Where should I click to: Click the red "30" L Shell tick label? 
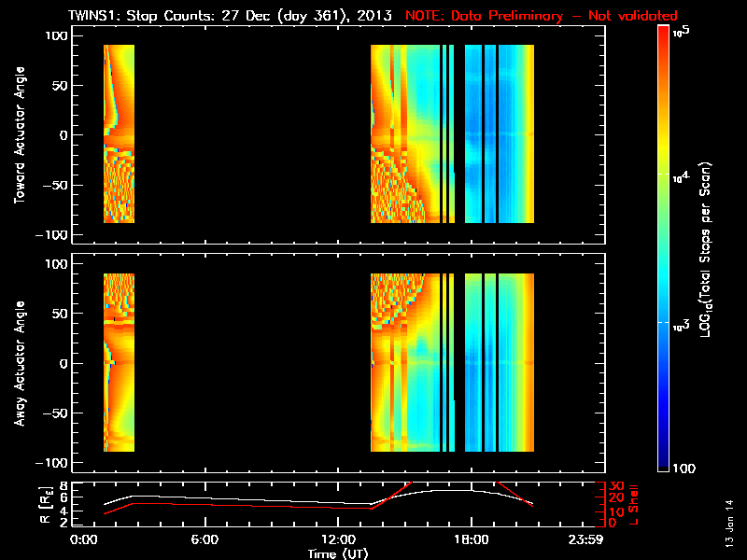tap(616, 486)
